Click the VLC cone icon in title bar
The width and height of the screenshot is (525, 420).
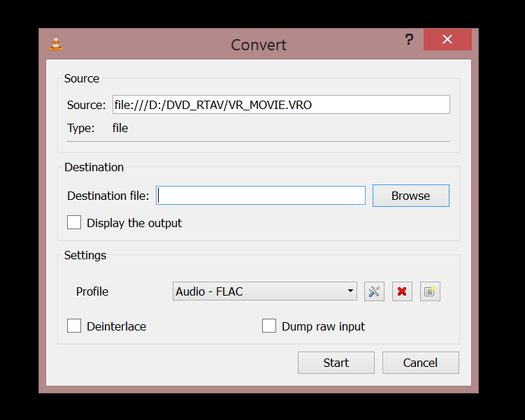(x=56, y=43)
